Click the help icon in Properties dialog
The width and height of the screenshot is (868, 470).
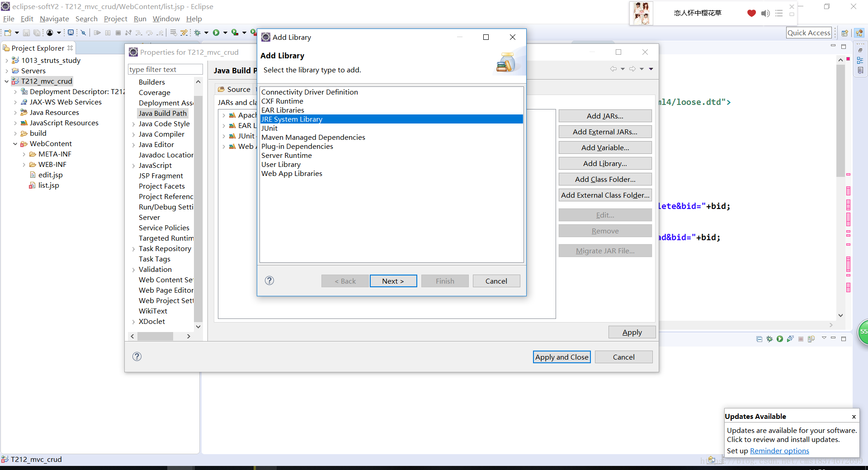point(137,356)
